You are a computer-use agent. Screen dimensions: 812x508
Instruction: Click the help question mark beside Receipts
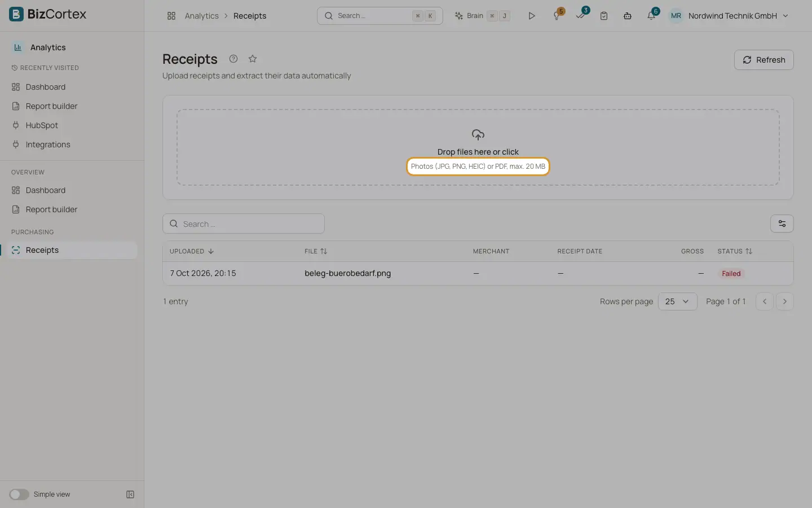pyautogui.click(x=233, y=59)
